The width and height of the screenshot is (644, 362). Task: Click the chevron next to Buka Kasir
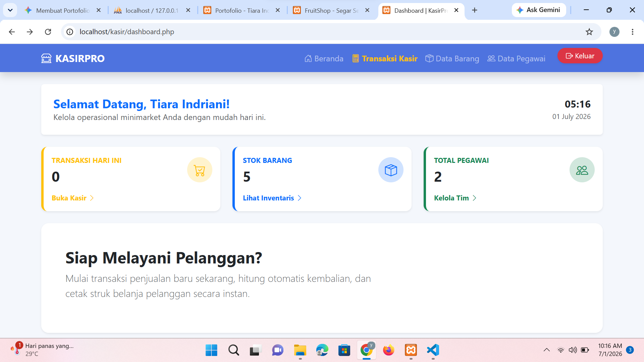(92, 198)
